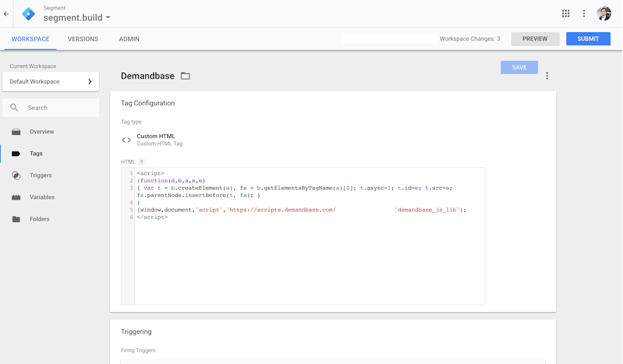Click 'demandbase_js_lib' string in code
This screenshot has height=364, width=623.
pyautogui.click(x=428, y=210)
